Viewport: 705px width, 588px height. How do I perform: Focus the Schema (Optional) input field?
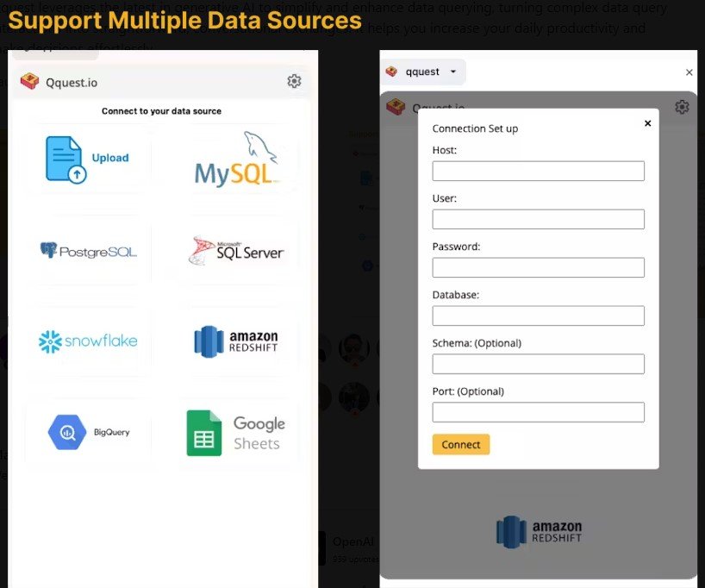pyautogui.click(x=538, y=364)
